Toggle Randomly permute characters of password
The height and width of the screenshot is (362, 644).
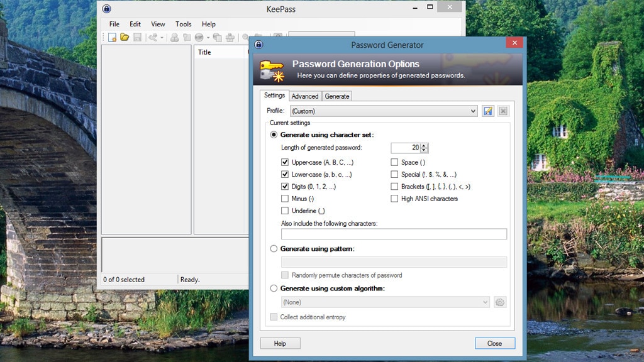pos(285,275)
